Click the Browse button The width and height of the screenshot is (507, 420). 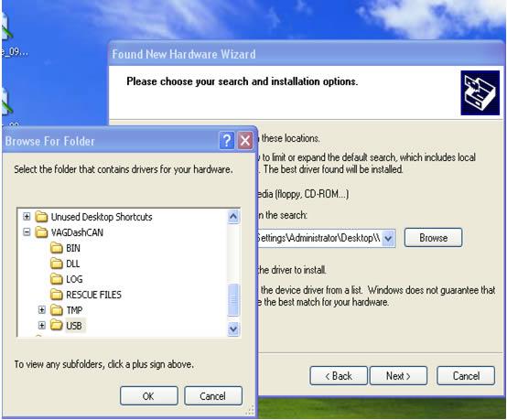(433, 238)
